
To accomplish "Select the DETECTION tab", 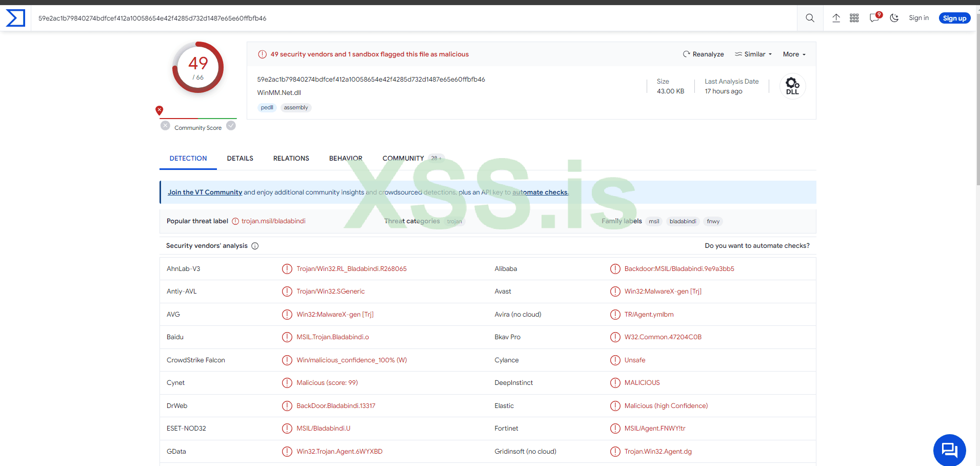I will click(x=188, y=159).
